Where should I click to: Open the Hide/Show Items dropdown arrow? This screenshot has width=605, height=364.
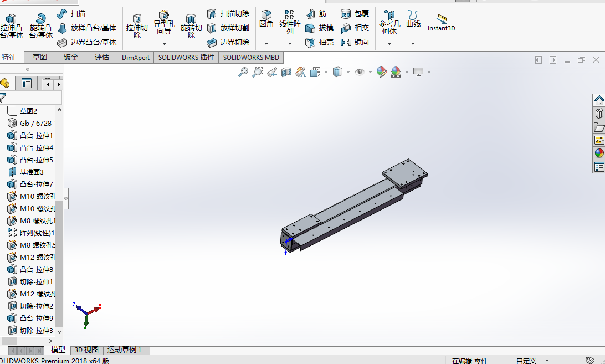click(370, 72)
